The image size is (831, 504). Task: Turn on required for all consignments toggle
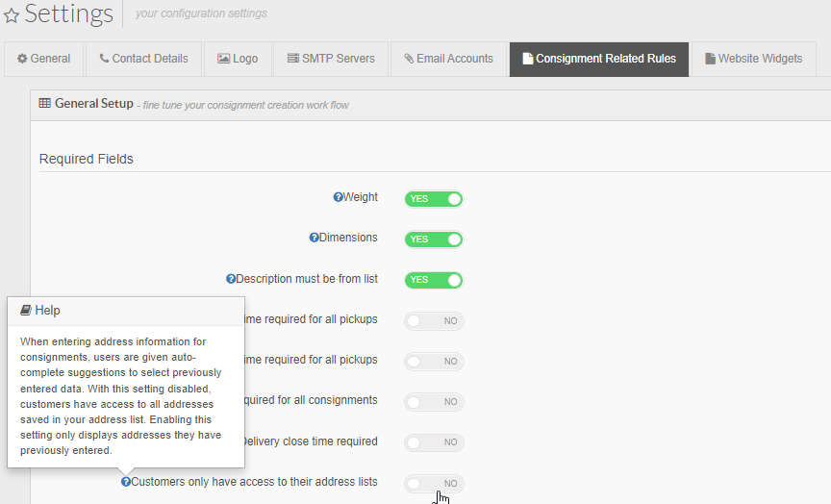[x=434, y=402]
